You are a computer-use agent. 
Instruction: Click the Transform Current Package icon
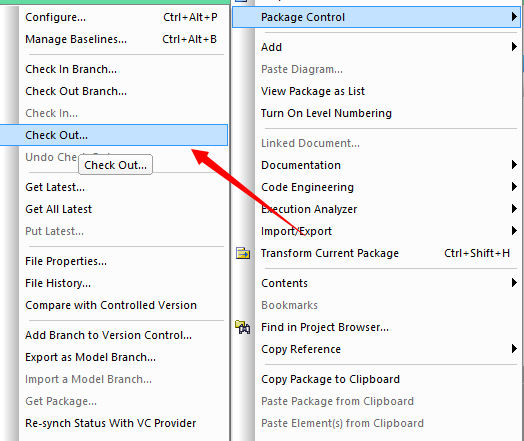tap(243, 253)
